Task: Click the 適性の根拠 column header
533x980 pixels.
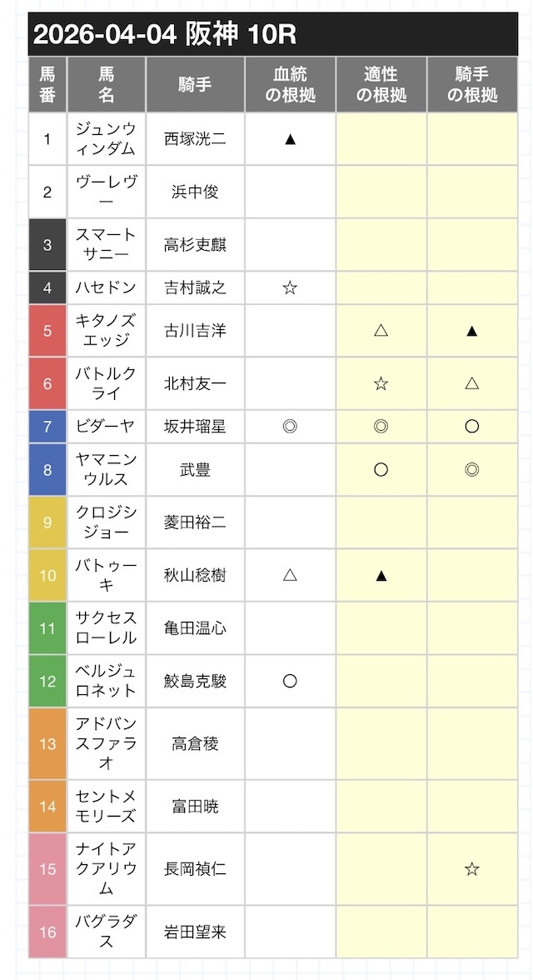Action: [381, 84]
